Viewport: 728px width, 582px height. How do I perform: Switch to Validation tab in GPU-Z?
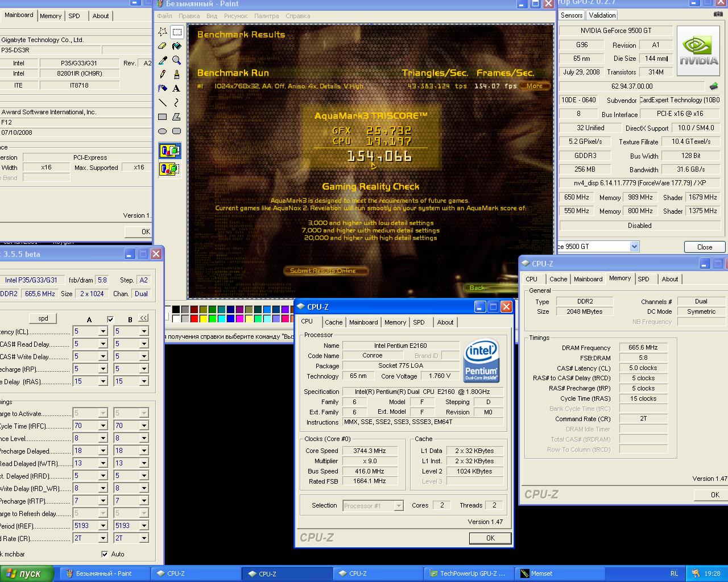(x=602, y=15)
